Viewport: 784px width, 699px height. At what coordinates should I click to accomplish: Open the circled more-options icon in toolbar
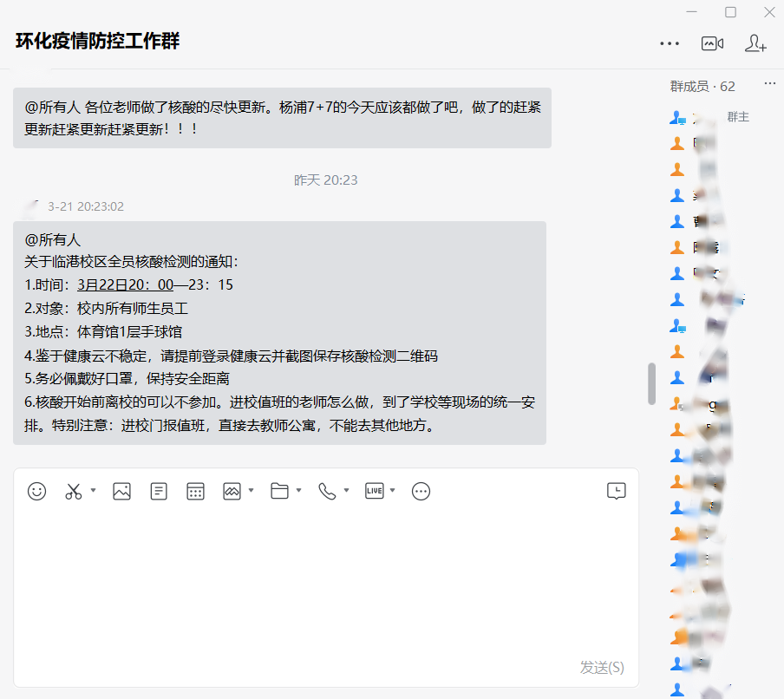[421, 491]
